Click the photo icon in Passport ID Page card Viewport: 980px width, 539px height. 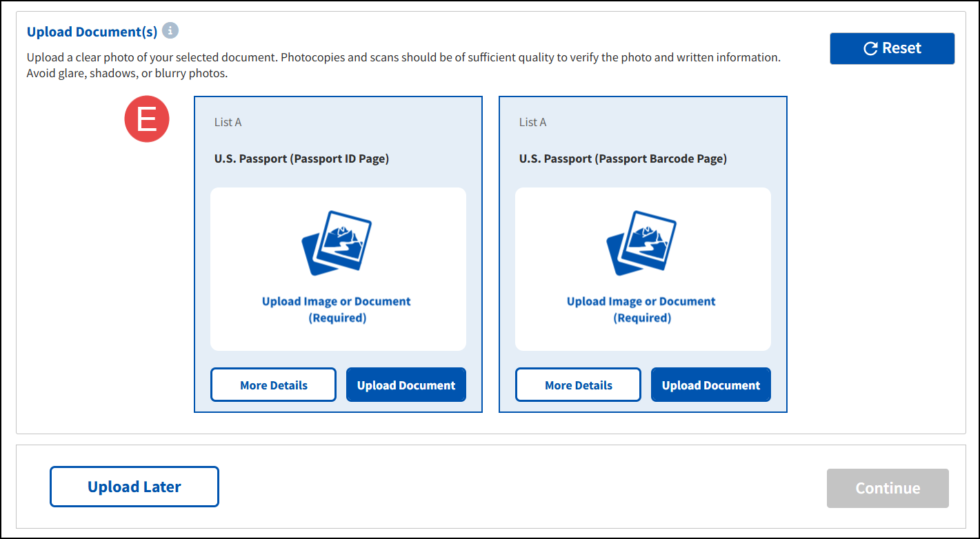point(337,243)
